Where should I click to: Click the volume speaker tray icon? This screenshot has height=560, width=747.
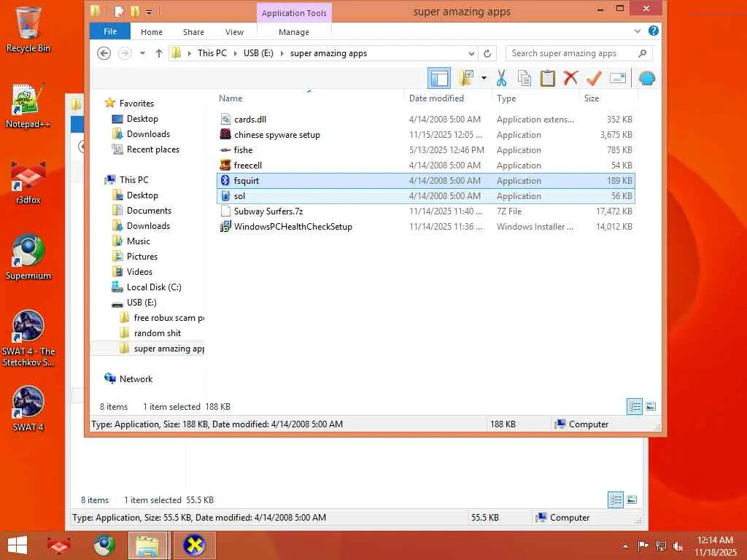point(678,546)
